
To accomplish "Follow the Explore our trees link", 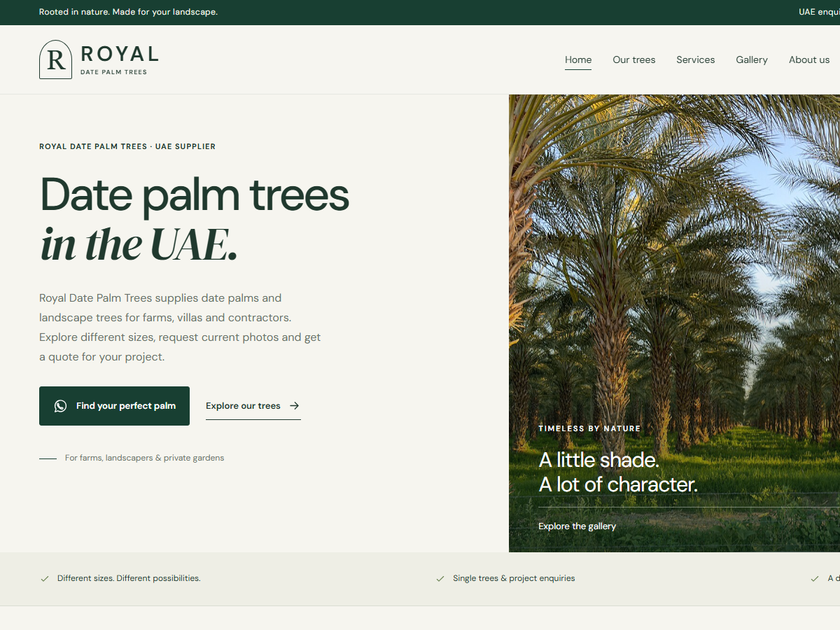I will coord(253,406).
